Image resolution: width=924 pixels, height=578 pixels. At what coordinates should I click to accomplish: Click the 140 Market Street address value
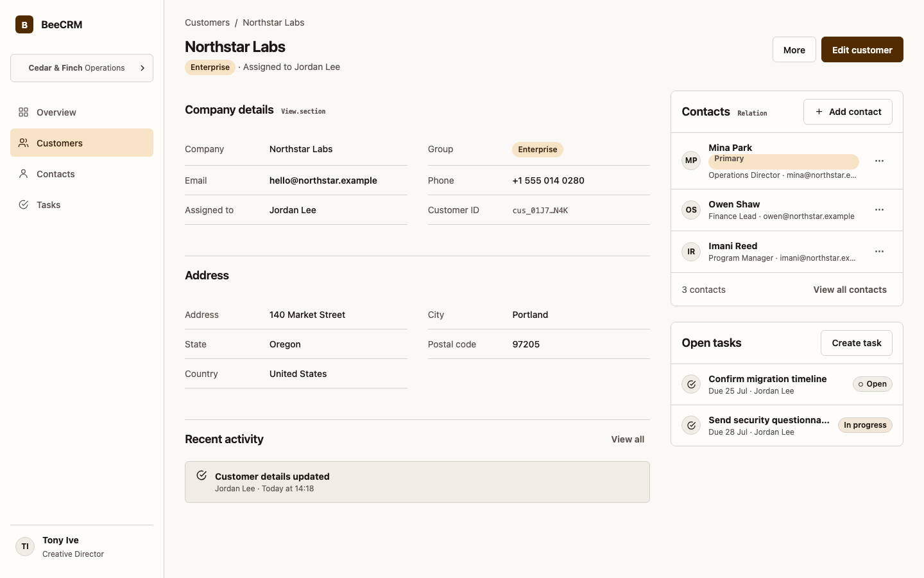click(307, 315)
